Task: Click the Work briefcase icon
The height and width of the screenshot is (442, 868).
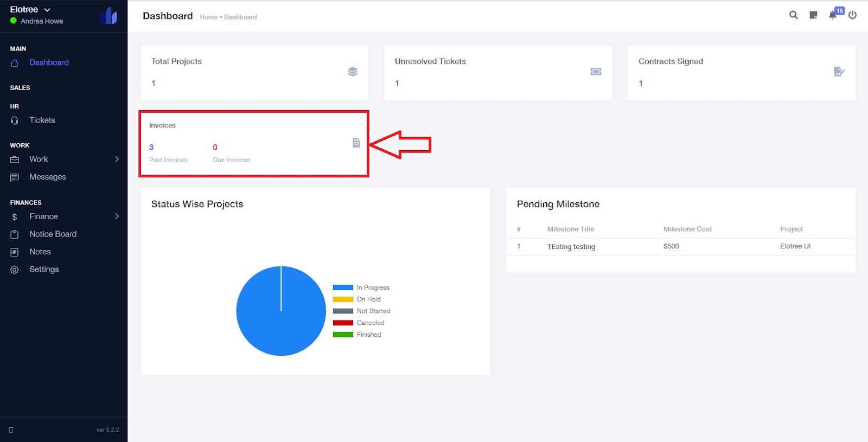Action: coord(15,159)
